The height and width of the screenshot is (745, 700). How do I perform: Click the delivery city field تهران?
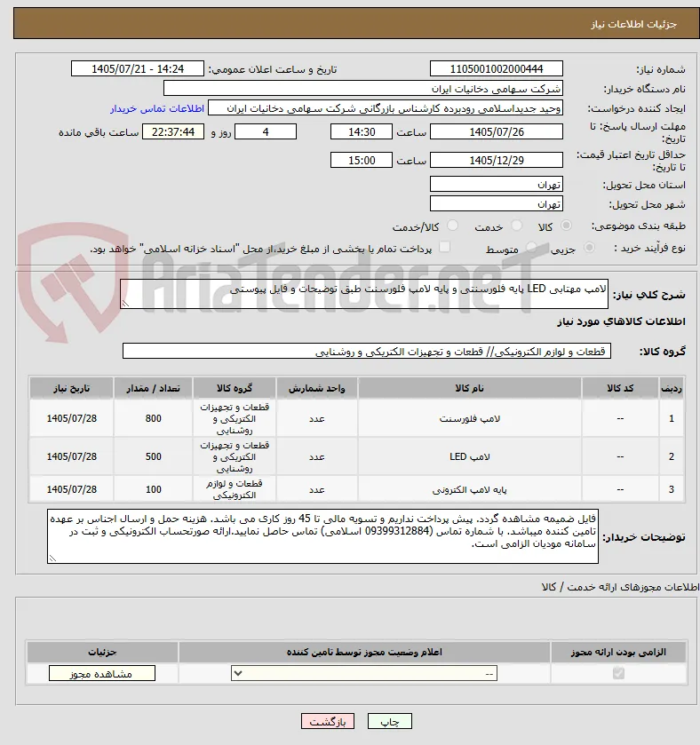point(497,204)
